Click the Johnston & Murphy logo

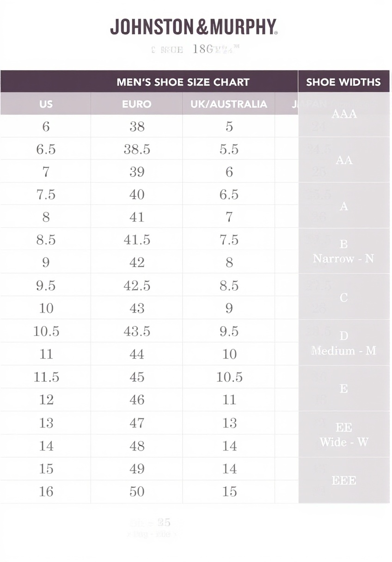point(194,27)
